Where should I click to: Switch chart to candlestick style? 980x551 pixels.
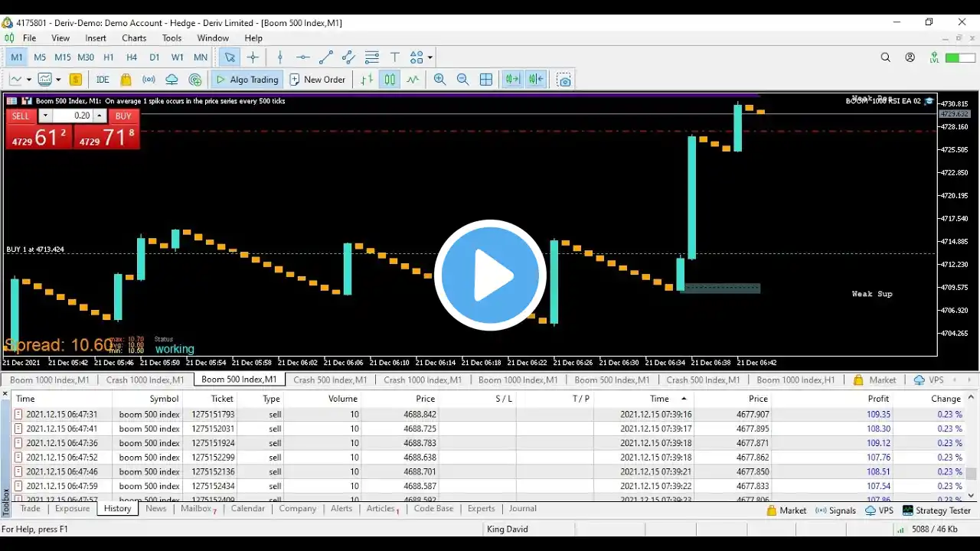(x=390, y=80)
